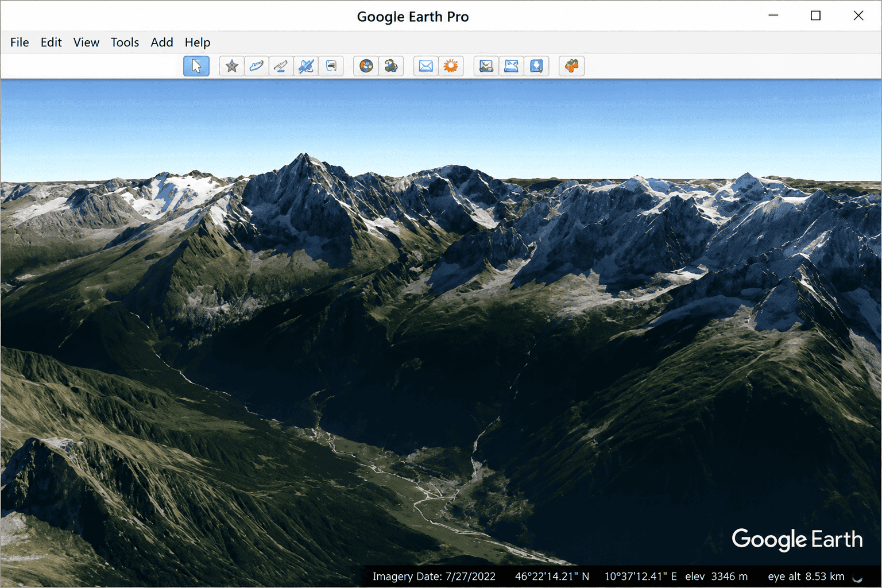This screenshot has width=882, height=588.
Task: Click the crossed-out blue toolbar icon
Action: pyautogui.click(x=306, y=66)
